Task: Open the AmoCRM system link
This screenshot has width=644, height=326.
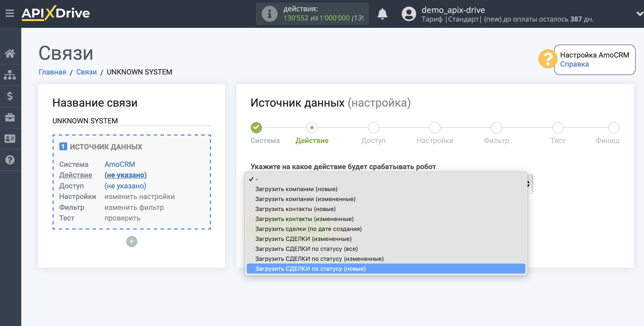Action: point(120,164)
